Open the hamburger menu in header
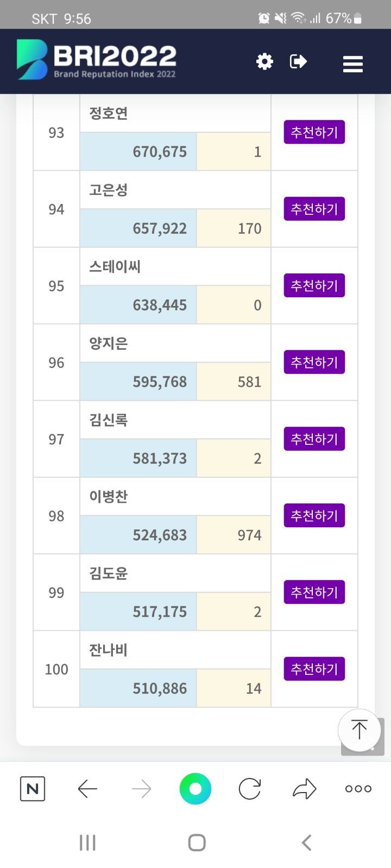 353,64
